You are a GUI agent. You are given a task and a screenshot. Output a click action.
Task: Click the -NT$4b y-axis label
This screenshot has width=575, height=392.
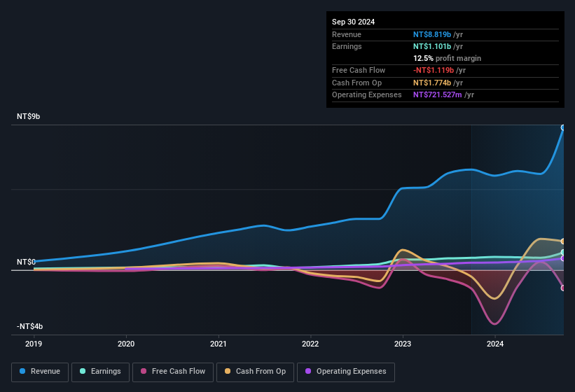30,326
